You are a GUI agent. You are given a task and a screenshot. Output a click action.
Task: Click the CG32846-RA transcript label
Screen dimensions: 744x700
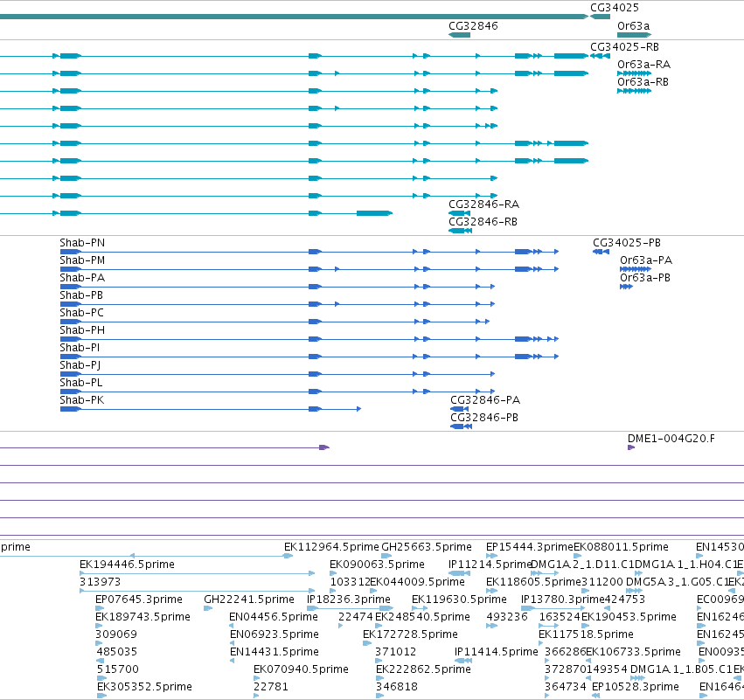(x=483, y=204)
